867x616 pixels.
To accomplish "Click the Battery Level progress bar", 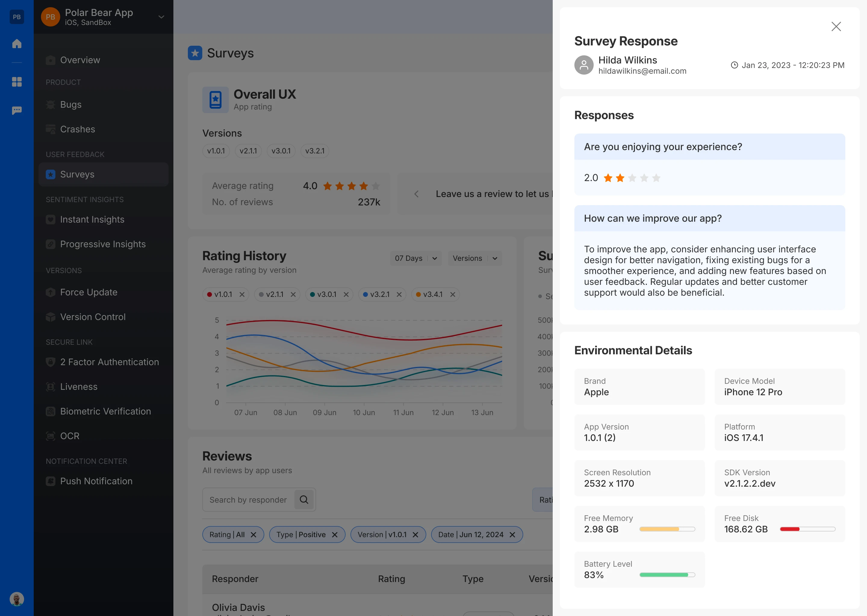I will point(667,575).
